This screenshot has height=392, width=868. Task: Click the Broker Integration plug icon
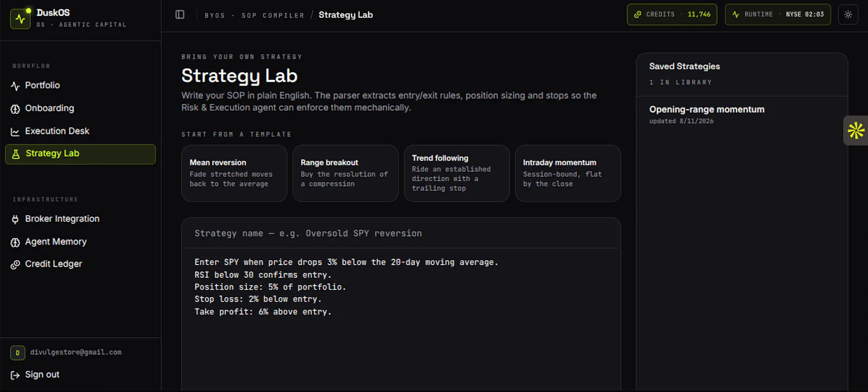pos(15,220)
